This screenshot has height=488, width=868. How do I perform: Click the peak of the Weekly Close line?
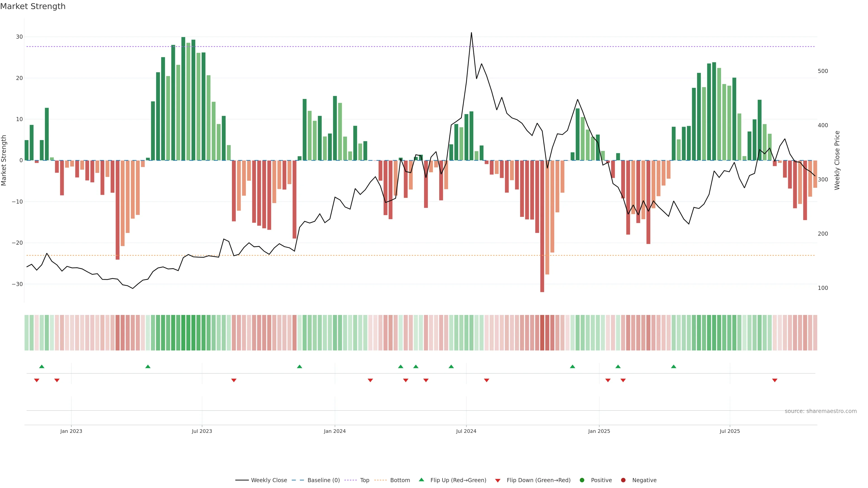[x=471, y=33]
